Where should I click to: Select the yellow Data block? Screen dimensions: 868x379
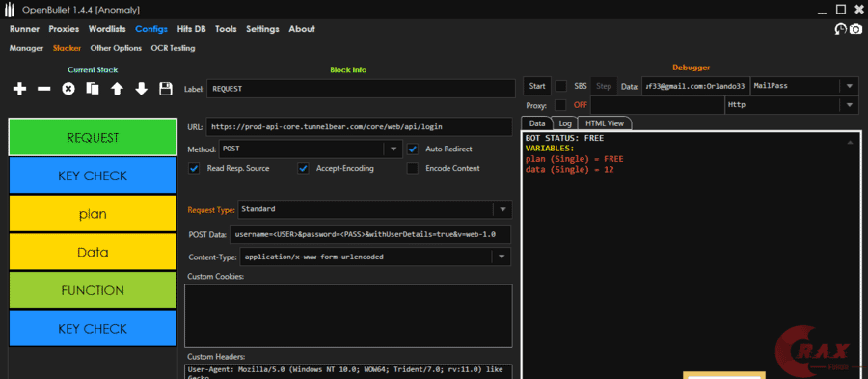(93, 253)
